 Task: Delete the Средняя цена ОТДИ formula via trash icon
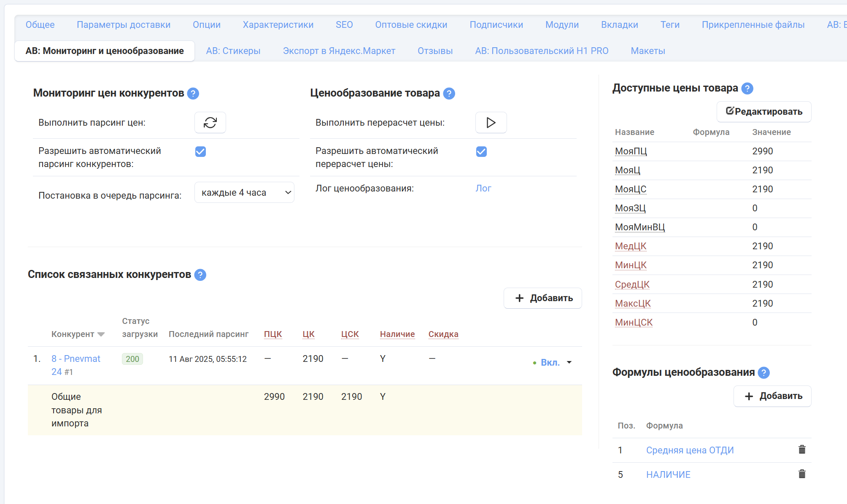pyautogui.click(x=802, y=450)
